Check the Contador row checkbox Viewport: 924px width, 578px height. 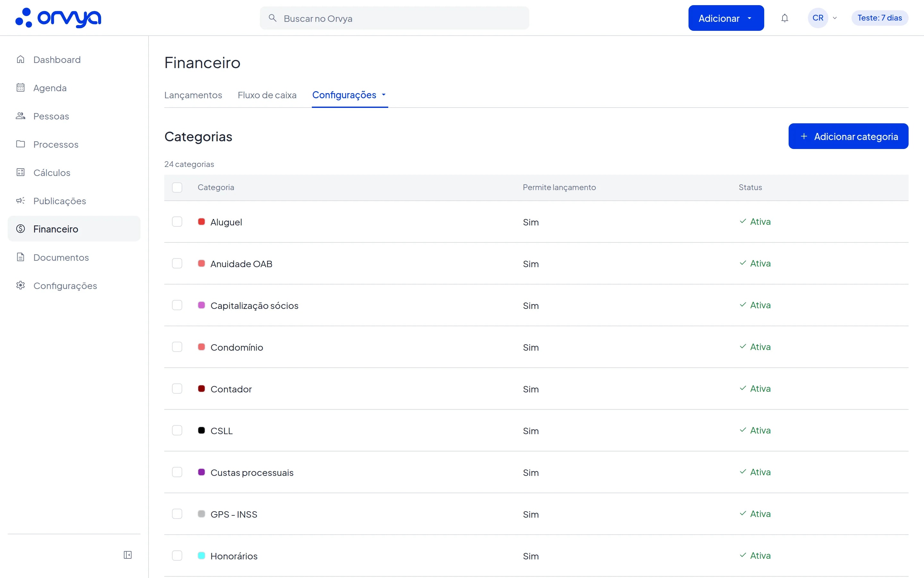[x=177, y=389]
